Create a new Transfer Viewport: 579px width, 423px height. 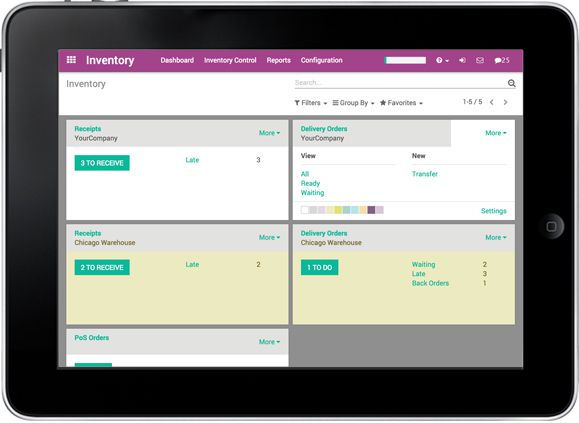tap(425, 174)
